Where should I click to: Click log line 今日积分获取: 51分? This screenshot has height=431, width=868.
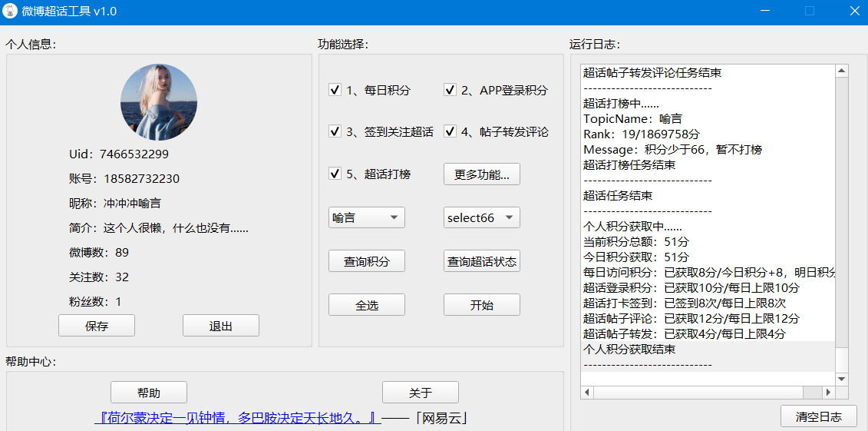(636, 257)
